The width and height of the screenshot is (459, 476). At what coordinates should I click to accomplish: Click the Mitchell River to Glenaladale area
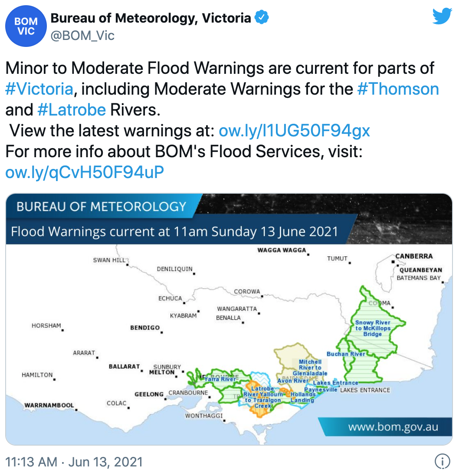[x=310, y=367]
